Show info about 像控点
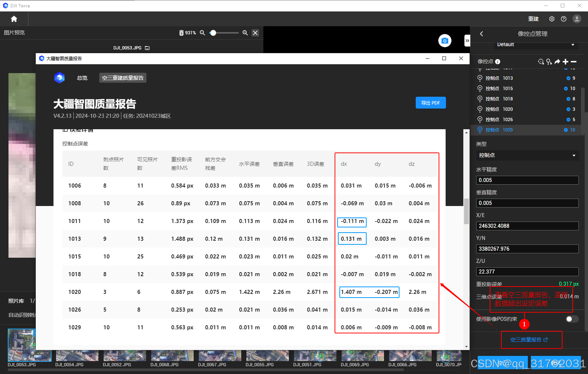 [x=498, y=62]
